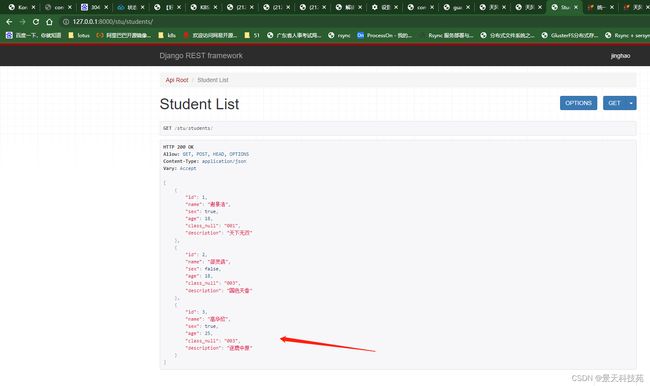The image size is (650, 386).
Task: Click the OPTIONS button
Action: 578,103
